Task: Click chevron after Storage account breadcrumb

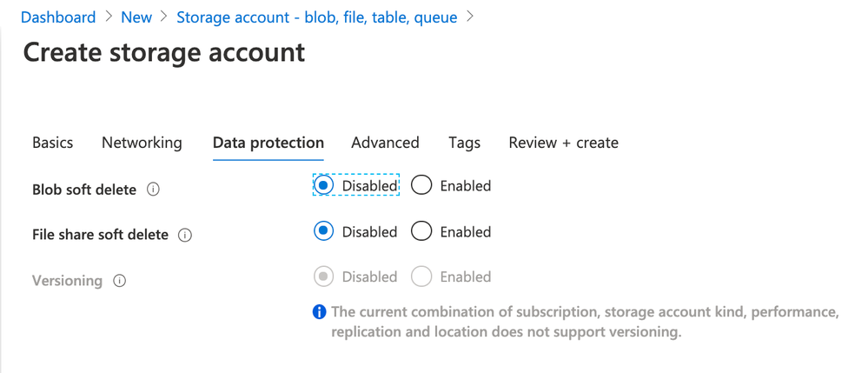Action: pos(470,17)
